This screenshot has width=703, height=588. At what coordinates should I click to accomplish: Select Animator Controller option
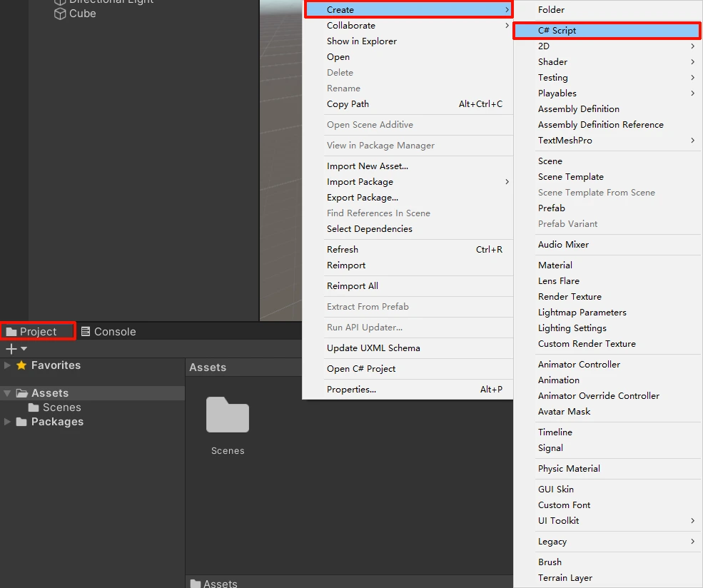[579, 365]
